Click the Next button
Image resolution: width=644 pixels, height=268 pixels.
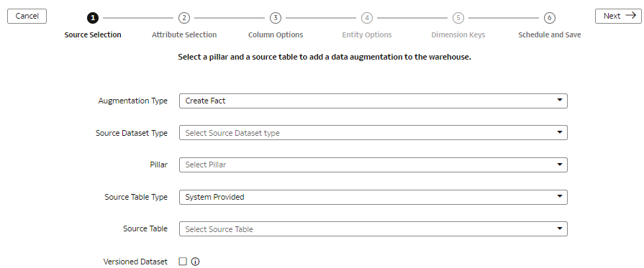coord(618,16)
